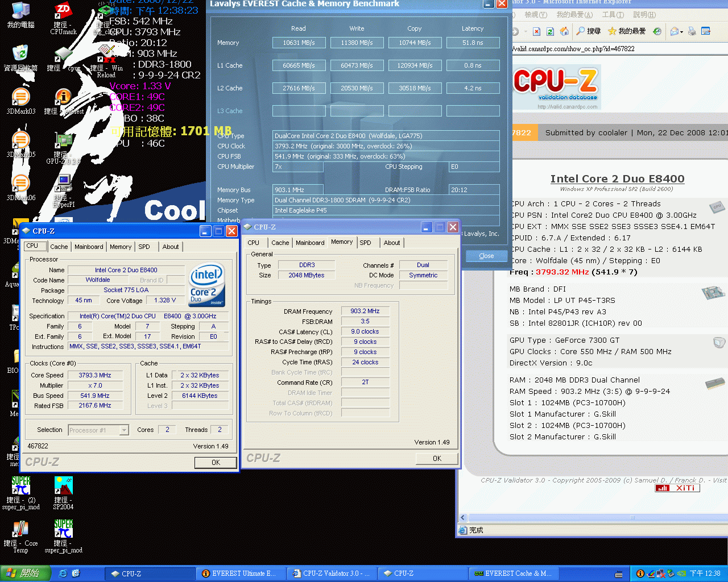Click Close in the EVEREST benchmark window
This screenshot has height=582, width=728.
(x=486, y=256)
